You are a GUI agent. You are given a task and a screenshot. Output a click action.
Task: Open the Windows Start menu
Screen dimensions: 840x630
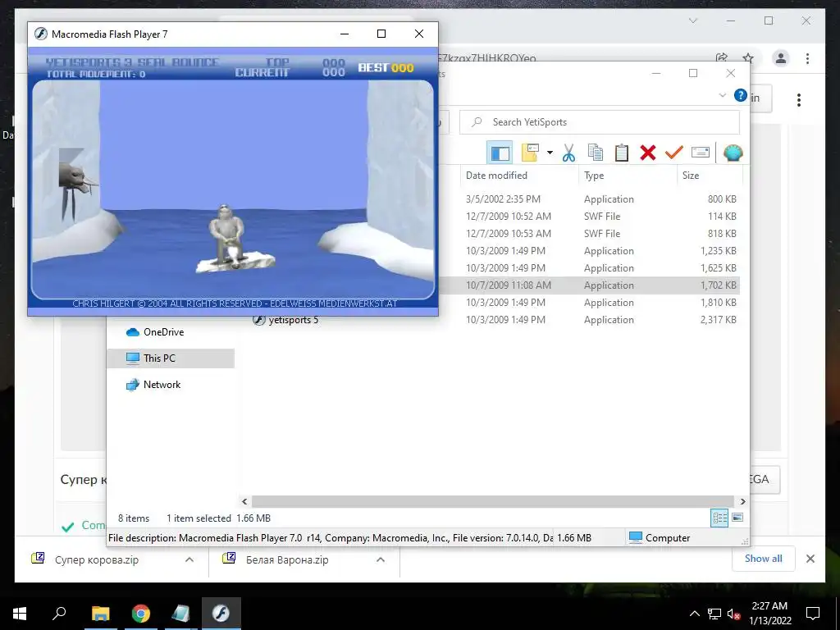(x=20, y=614)
